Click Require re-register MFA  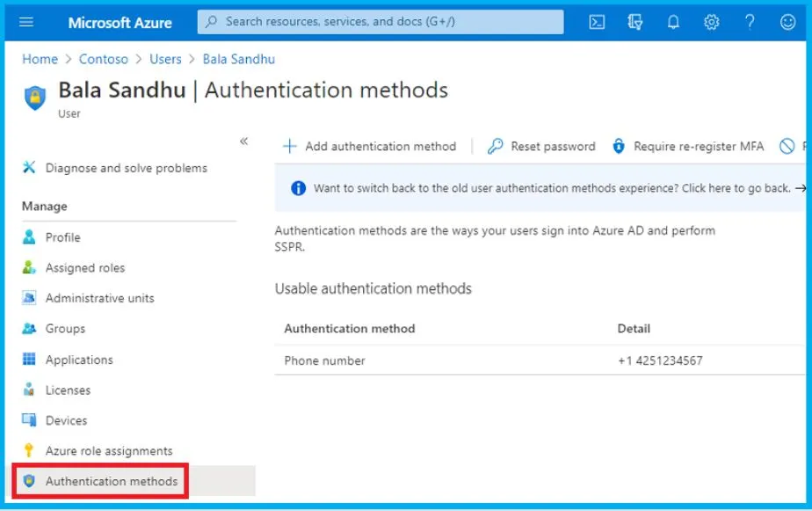point(688,146)
